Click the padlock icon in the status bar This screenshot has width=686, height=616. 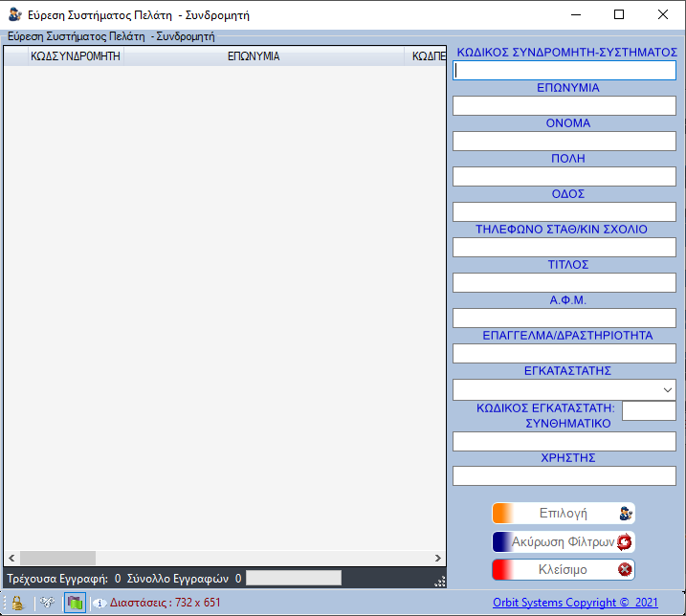click(x=17, y=603)
